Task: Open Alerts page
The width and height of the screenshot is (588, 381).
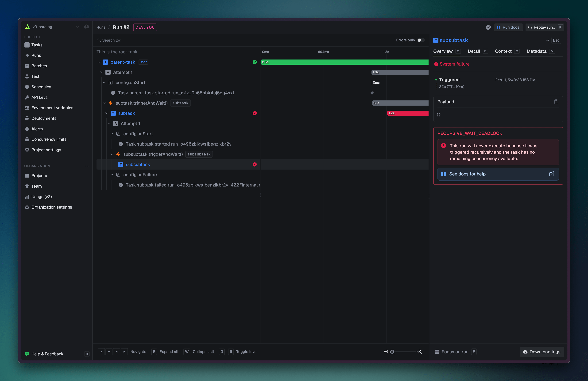Action: 34,129
